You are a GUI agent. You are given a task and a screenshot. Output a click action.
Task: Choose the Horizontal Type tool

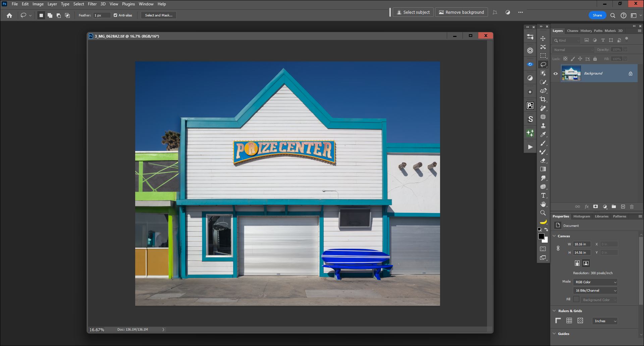click(543, 195)
